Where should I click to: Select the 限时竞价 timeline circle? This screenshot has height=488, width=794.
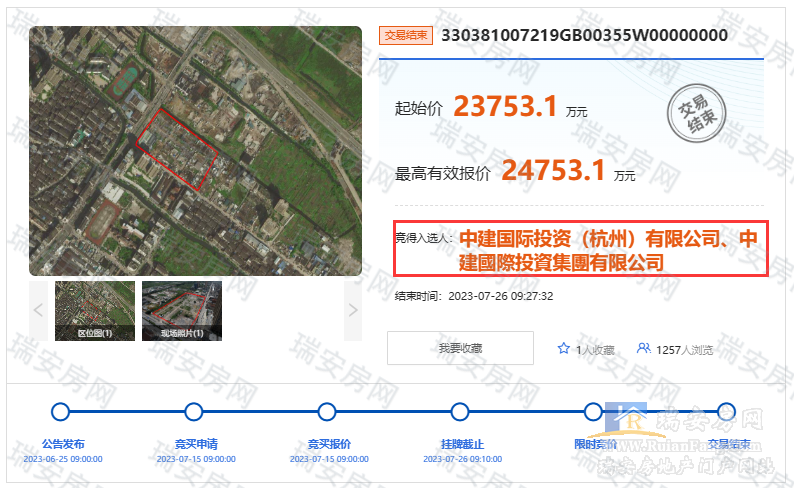(x=593, y=412)
